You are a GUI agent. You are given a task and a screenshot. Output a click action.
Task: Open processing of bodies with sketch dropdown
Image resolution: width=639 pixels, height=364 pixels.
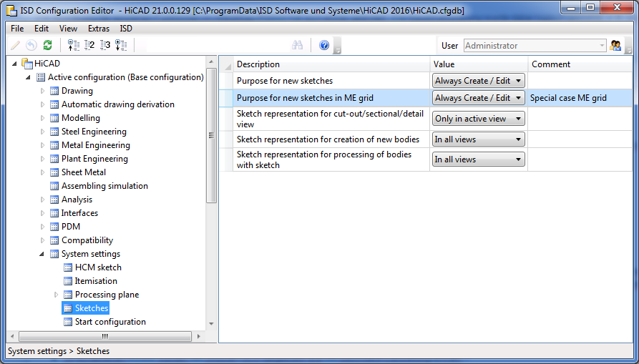(479, 159)
